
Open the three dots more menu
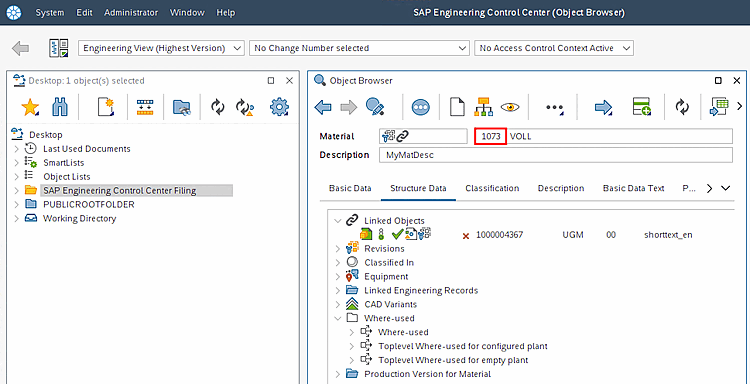555,108
